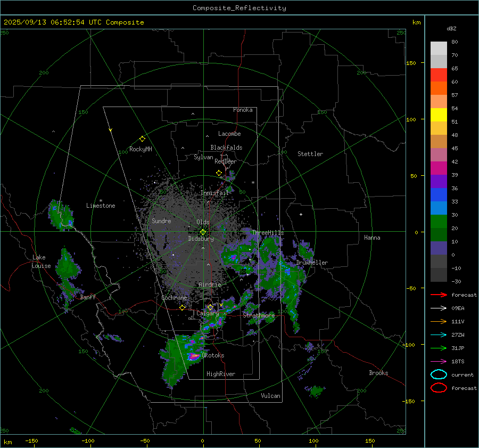Select the 36 dBZ blue color swatch
This screenshot has height=448, width=479.
tap(439, 194)
